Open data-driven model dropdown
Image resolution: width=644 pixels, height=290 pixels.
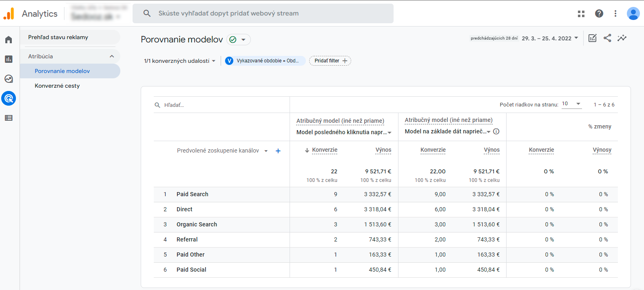[448, 131]
